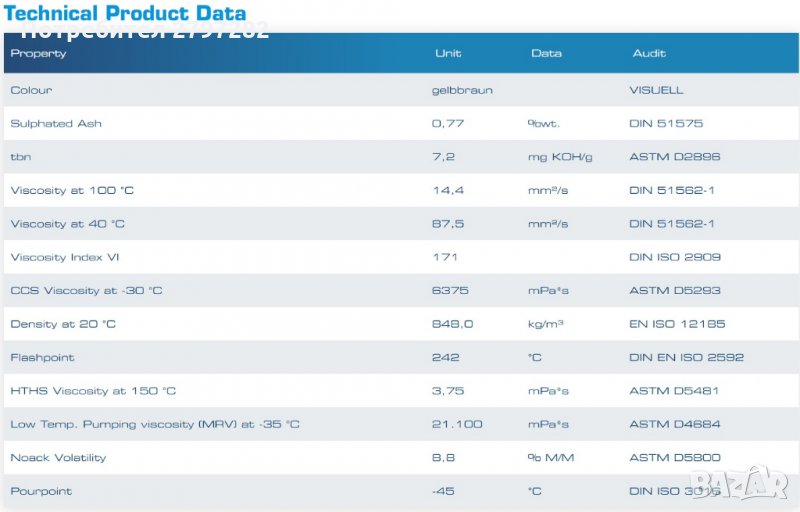Select the Property column header
800x512 pixels.
pyautogui.click(x=38, y=53)
